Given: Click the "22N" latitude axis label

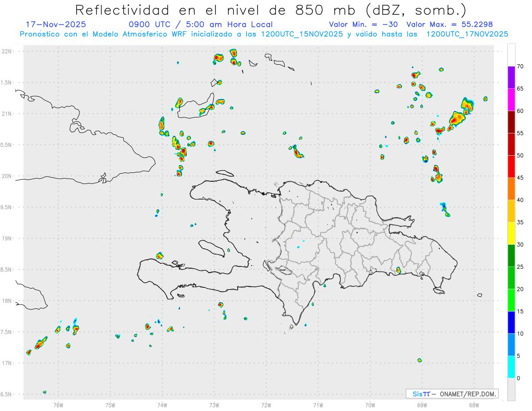Looking at the screenshot, I should coord(8,51).
